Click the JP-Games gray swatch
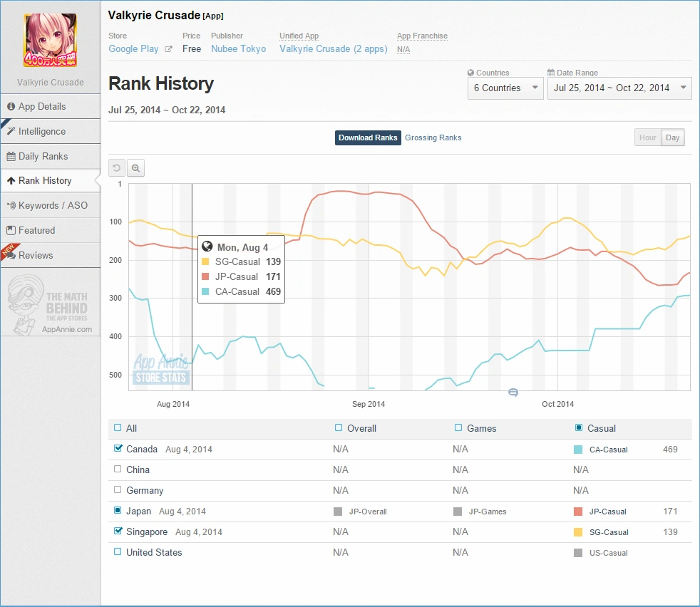 click(x=458, y=512)
